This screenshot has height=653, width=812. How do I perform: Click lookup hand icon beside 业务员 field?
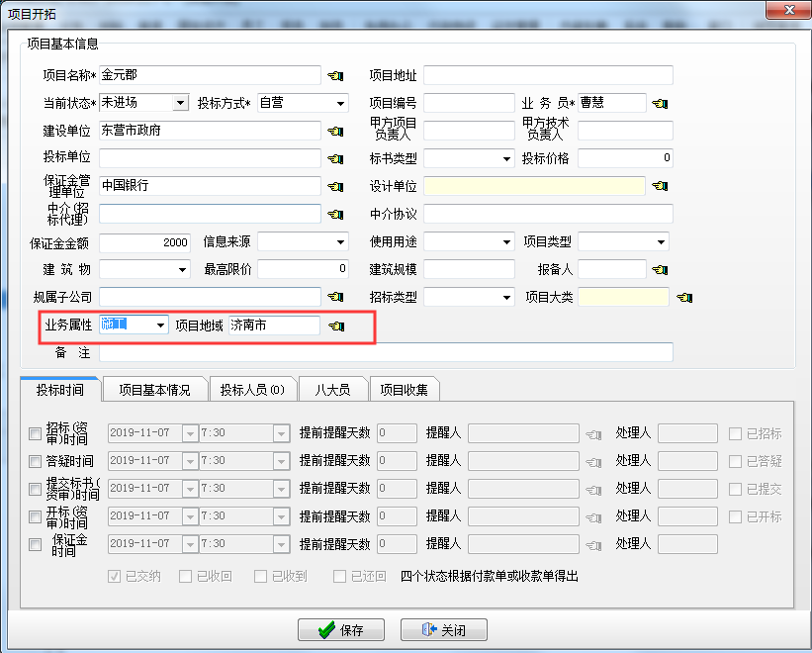point(660,103)
